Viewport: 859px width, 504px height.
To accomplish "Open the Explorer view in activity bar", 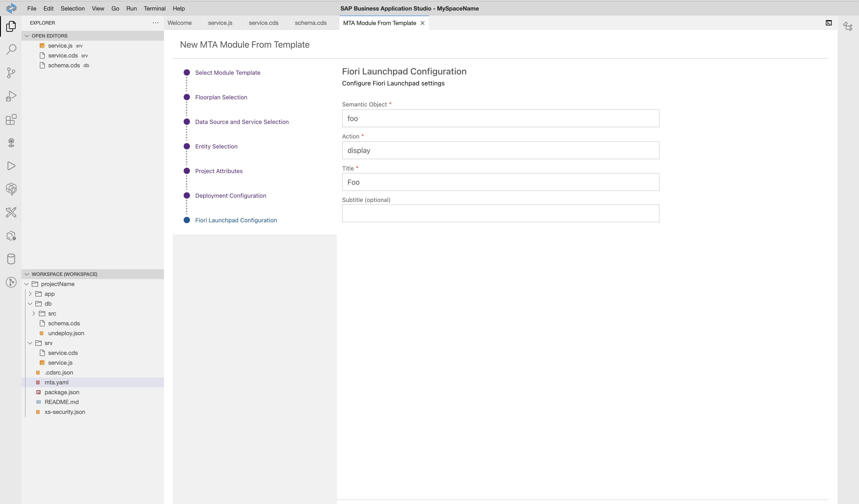I will pos(11,26).
